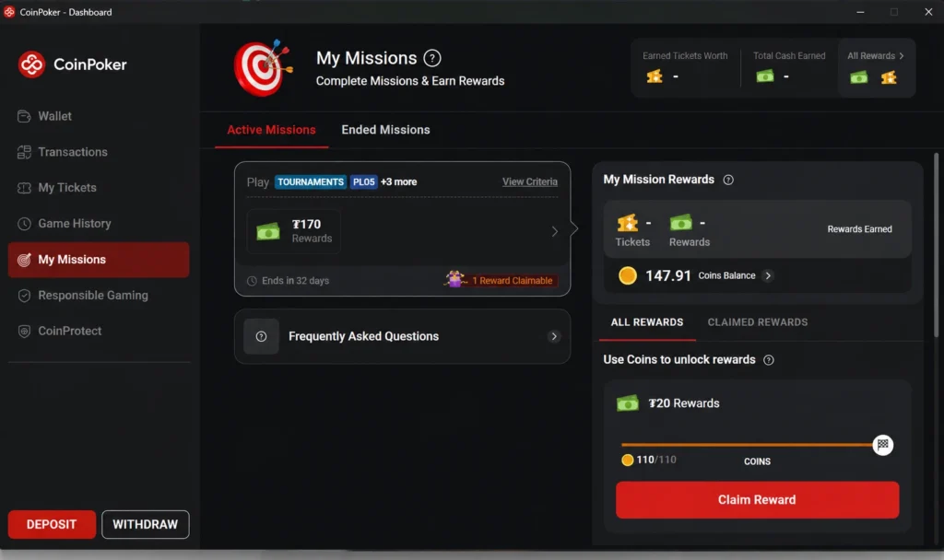Screen dimensions: 944x560
Task: Open View Criteria link
Action: click(530, 182)
